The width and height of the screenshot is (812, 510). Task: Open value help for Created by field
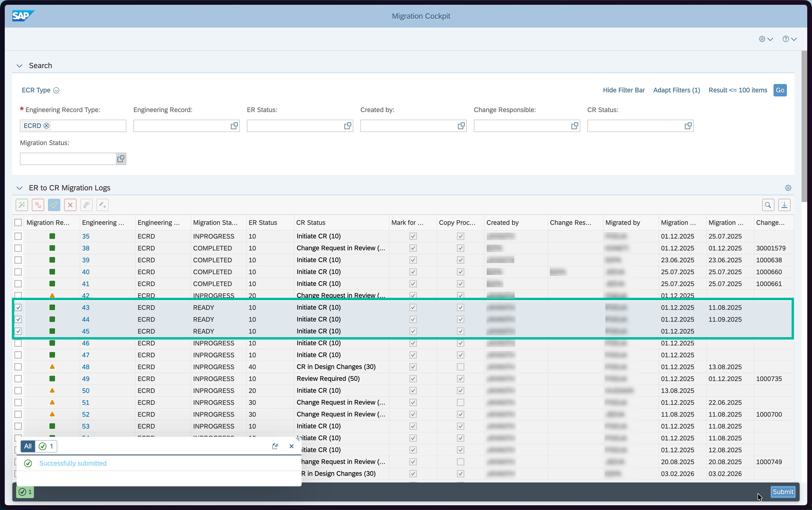(x=461, y=126)
